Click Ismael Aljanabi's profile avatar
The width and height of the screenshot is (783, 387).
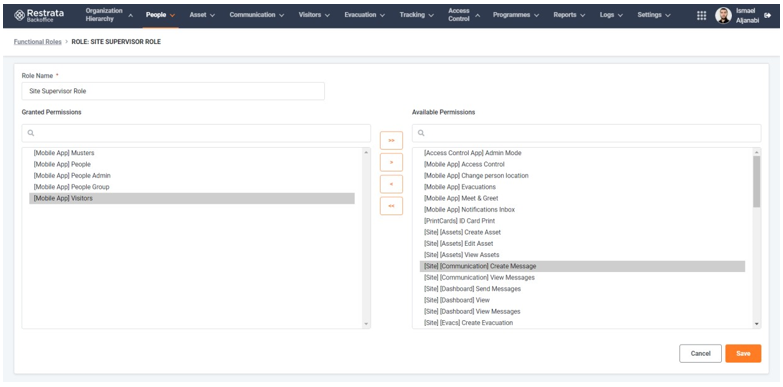click(723, 15)
